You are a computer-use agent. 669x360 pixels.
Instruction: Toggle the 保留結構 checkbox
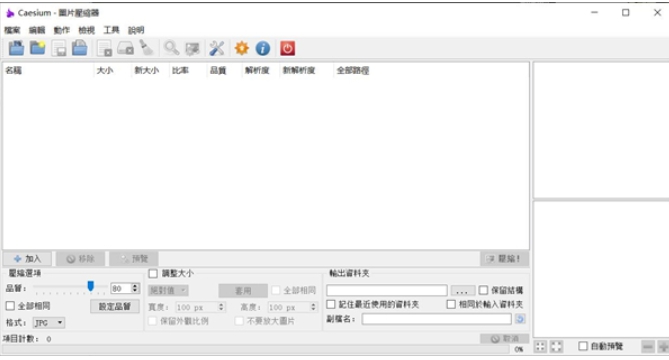(483, 290)
